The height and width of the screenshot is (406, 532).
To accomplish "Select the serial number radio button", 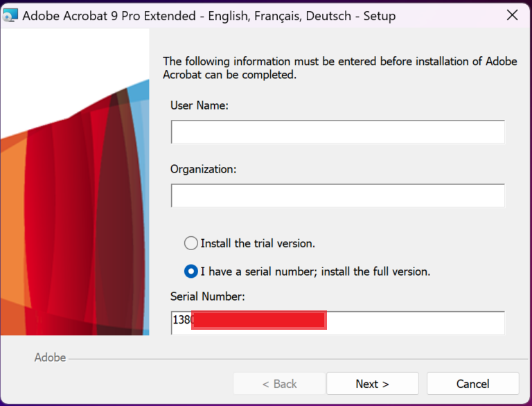I will [190, 271].
